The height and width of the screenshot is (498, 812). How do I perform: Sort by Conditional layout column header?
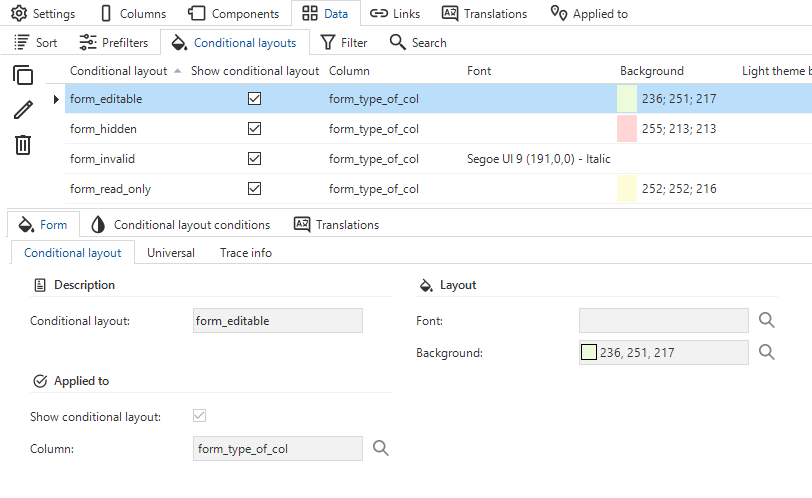click(x=118, y=71)
